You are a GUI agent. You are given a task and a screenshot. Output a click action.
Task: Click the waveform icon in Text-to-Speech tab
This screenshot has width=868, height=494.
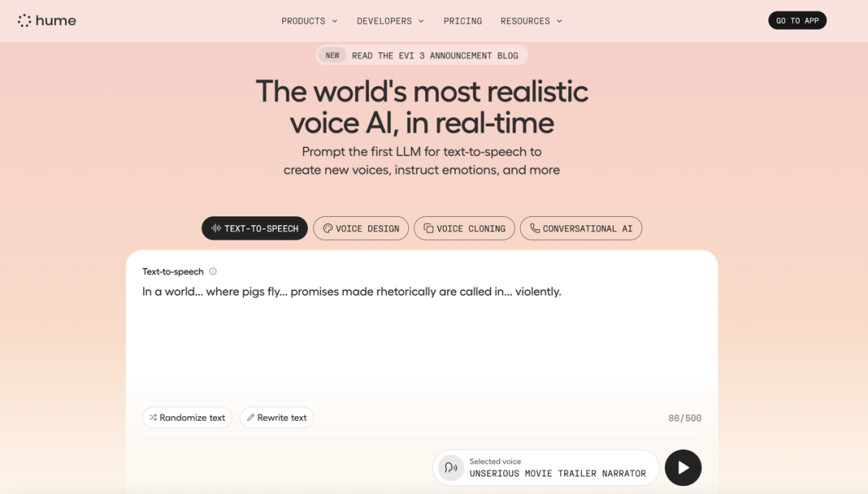tap(216, 228)
